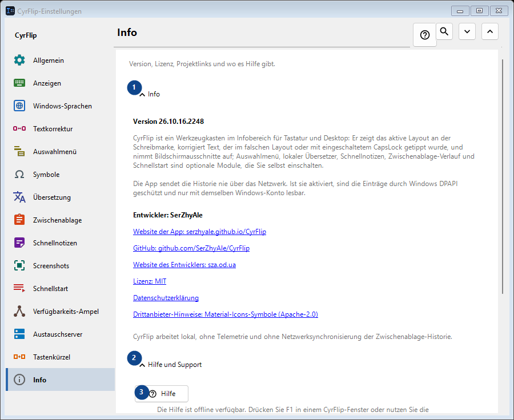Go to the Windows-Sprachen page

point(61,106)
